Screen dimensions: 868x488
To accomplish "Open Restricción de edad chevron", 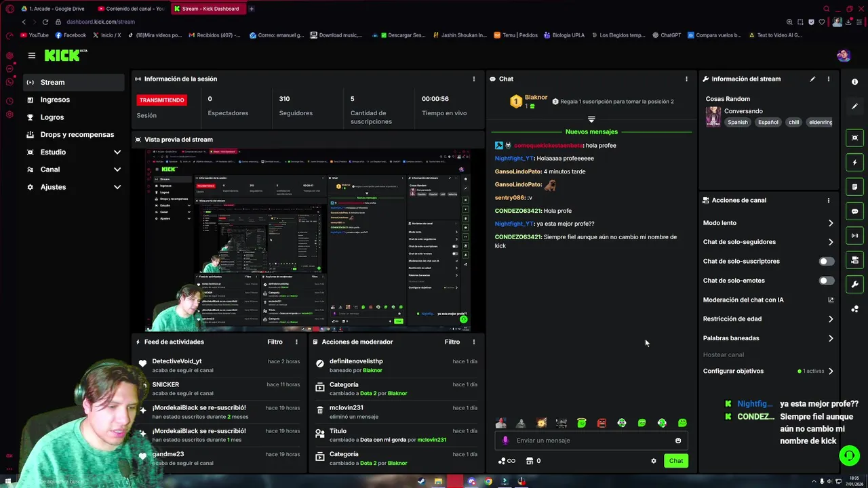I will 831,319.
